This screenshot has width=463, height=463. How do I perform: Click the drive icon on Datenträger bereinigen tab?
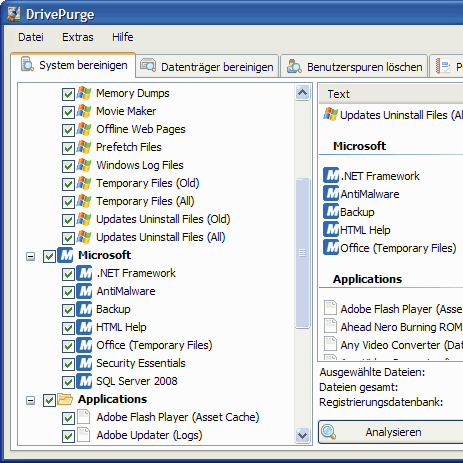coord(148,65)
